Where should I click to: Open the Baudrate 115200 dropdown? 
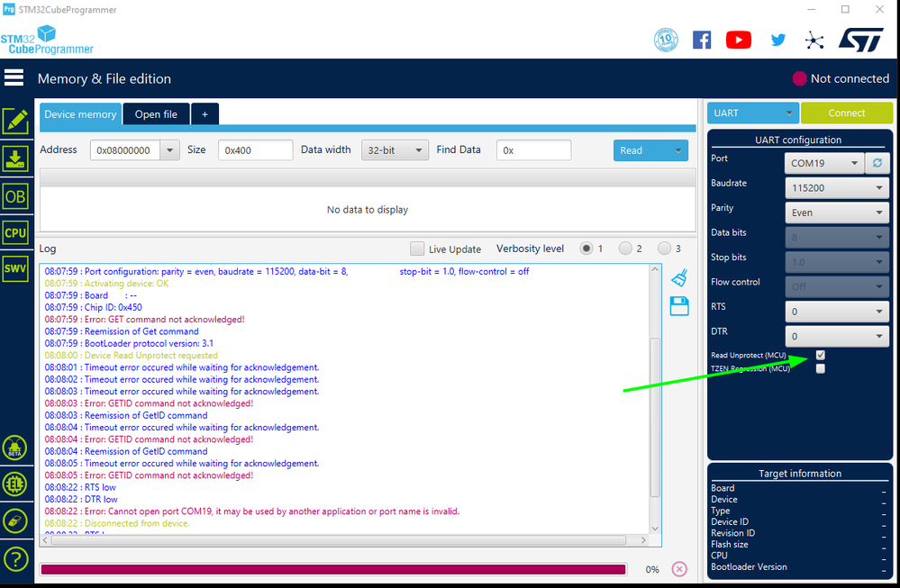click(837, 187)
